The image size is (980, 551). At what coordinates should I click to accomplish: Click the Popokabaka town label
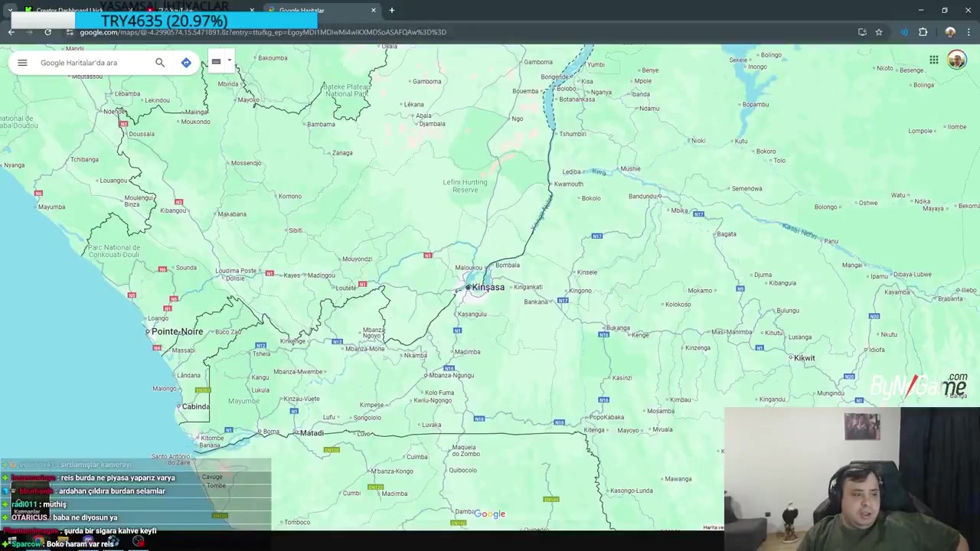[608, 417]
